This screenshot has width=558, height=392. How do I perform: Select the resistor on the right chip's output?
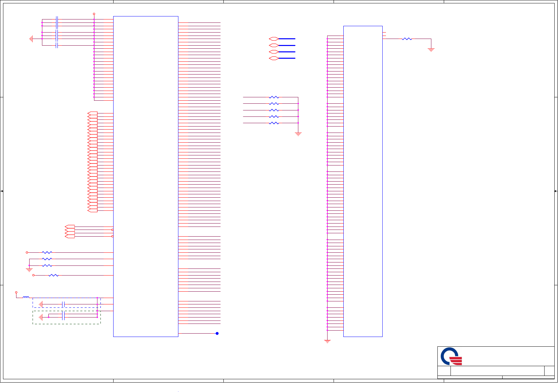pyautogui.click(x=407, y=39)
